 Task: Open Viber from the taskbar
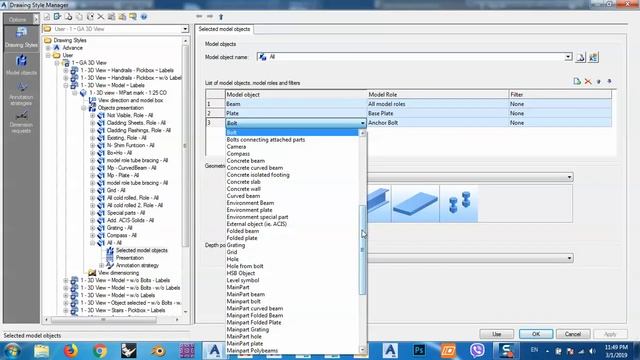coord(477,351)
